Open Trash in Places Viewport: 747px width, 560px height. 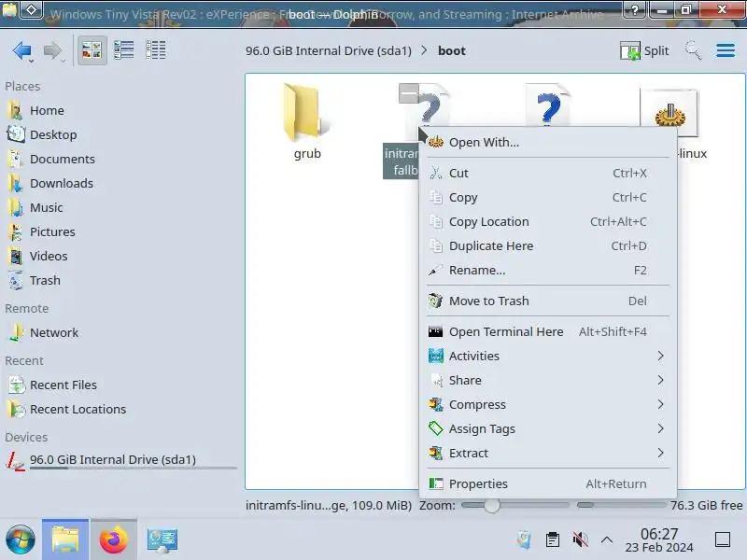point(45,281)
